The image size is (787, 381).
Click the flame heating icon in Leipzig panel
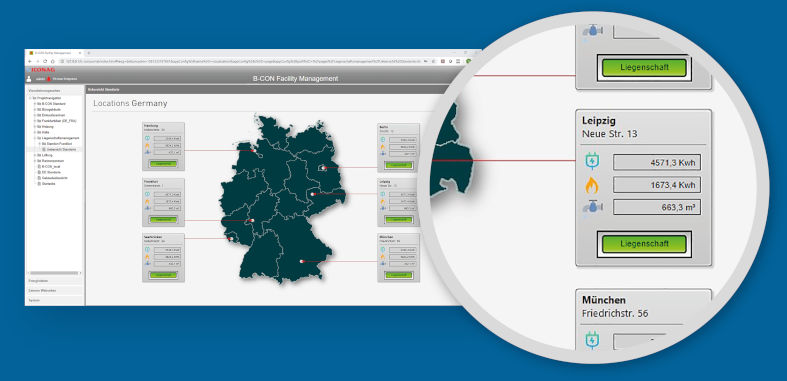click(592, 185)
